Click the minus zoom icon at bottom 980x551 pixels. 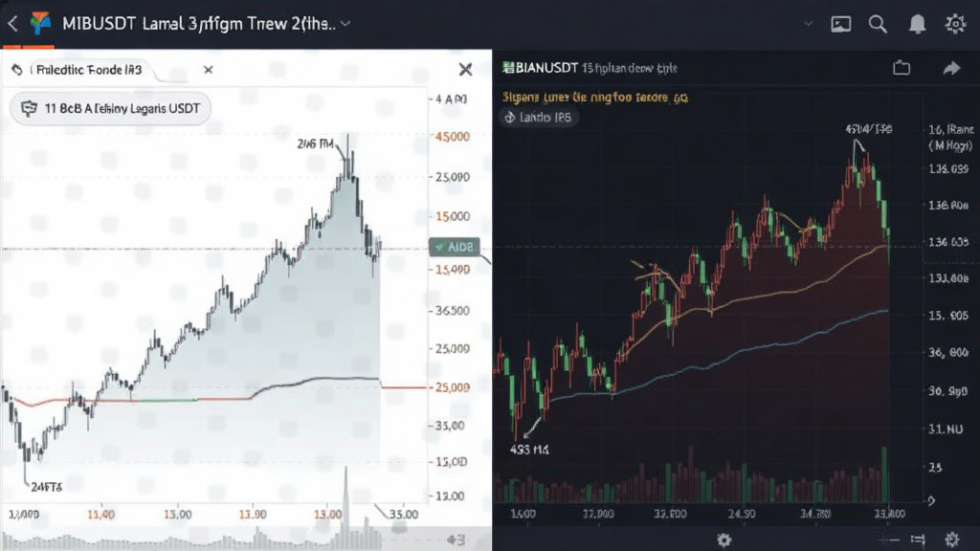point(888,540)
